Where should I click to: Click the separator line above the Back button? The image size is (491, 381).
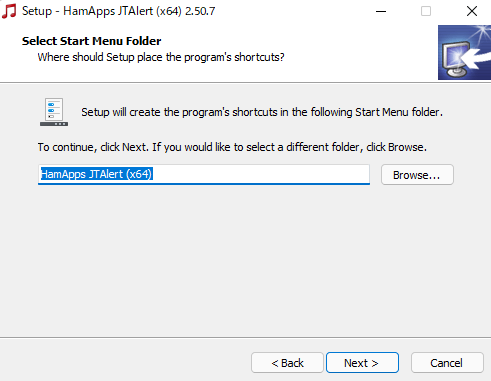pos(245,337)
